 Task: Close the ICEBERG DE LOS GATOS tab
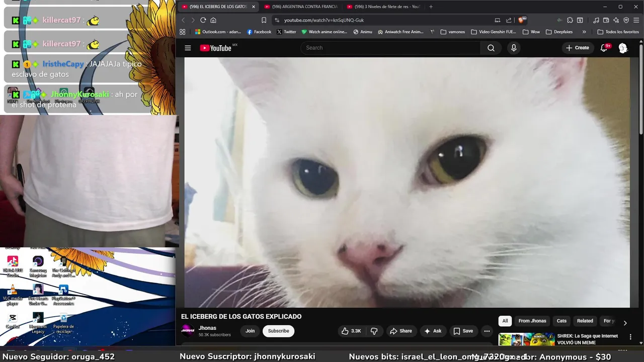tap(254, 7)
